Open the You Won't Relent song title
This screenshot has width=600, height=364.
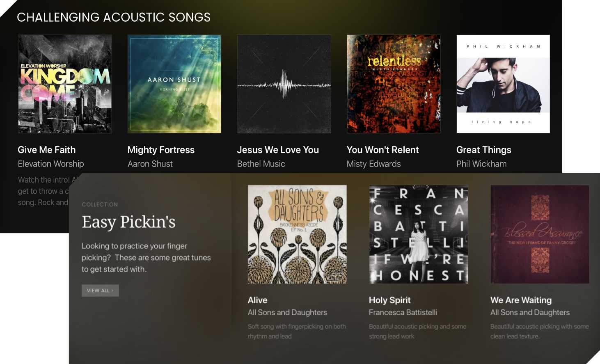pyautogui.click(x=382, y=150)
